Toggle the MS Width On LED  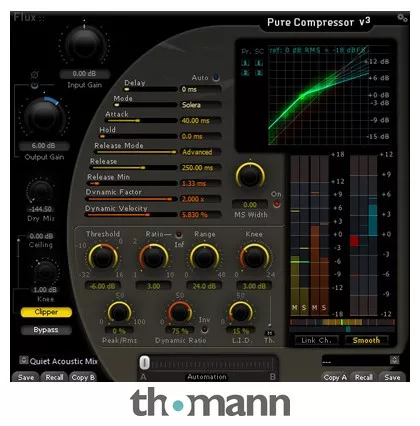[277, 204]
